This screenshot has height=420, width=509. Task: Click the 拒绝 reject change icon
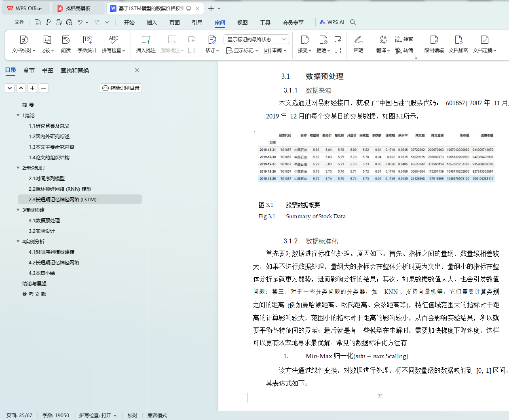tap(323, 40)
